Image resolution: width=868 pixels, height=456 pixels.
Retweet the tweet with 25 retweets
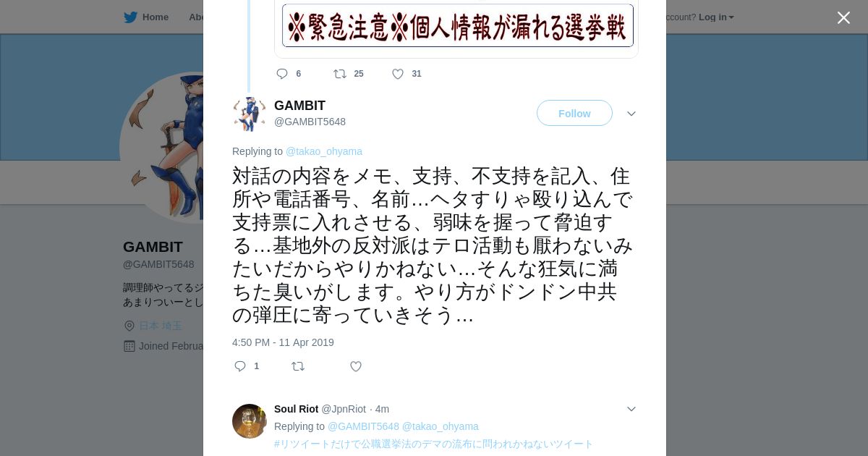[x=340, y=74]
